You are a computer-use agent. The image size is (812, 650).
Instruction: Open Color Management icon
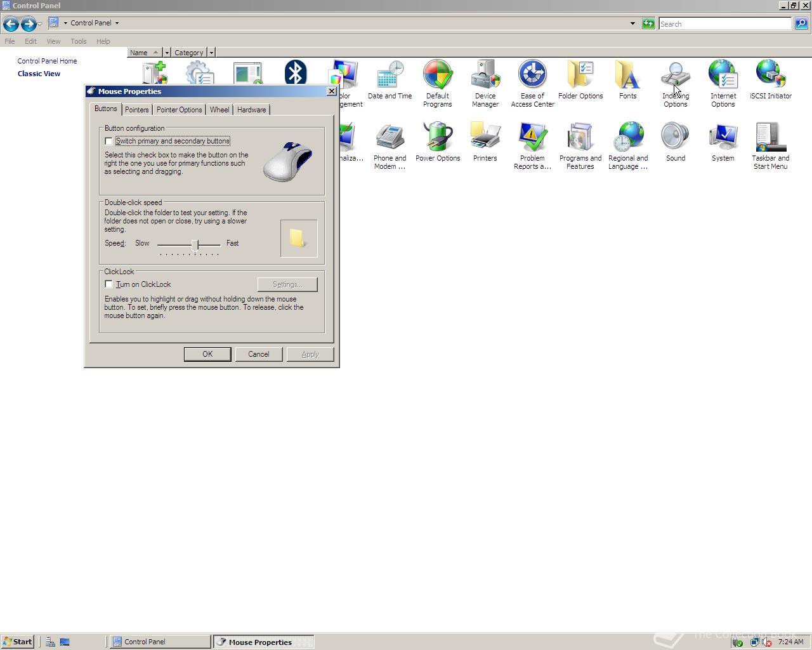pyautogui.click(x=344, y=73)
